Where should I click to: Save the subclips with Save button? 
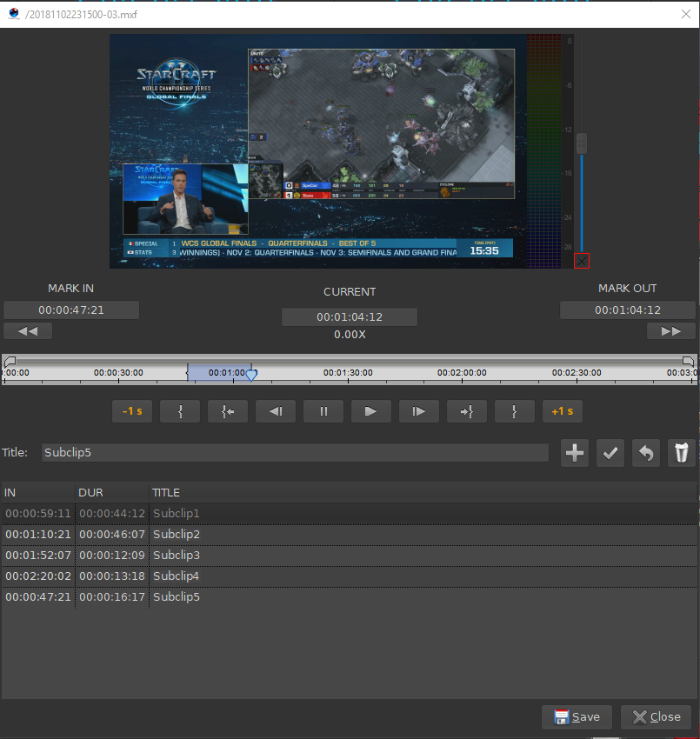coord(577,717)
